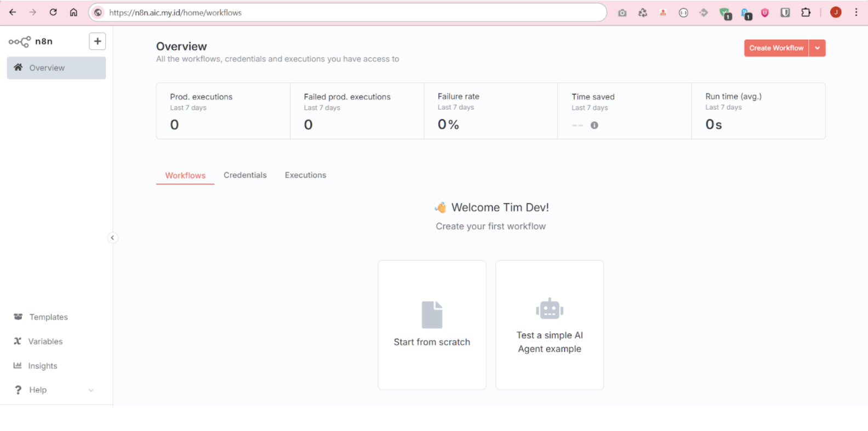Screen dimensions: 868x431
Task: Open the Failure rate stat card
Action: point(490,111)
